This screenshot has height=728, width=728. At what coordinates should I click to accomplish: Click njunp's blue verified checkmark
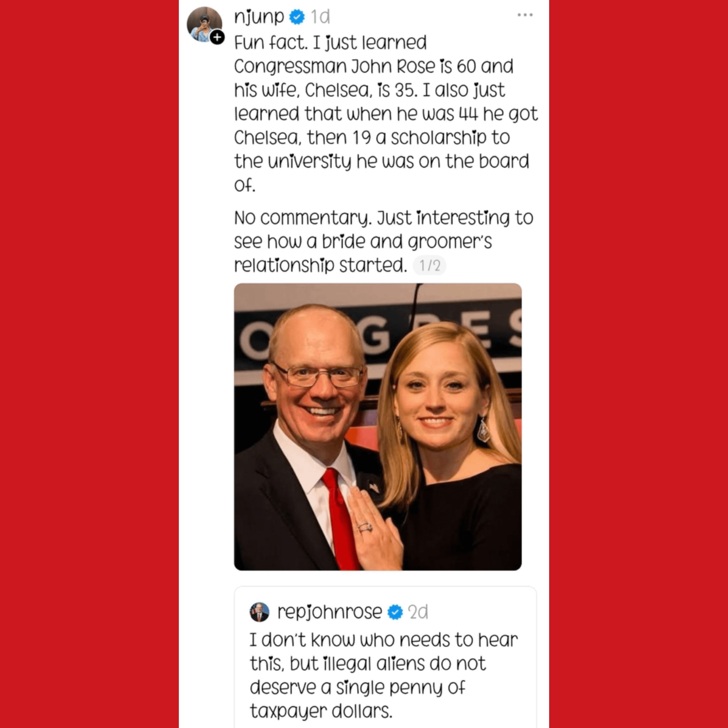point(297,17)
